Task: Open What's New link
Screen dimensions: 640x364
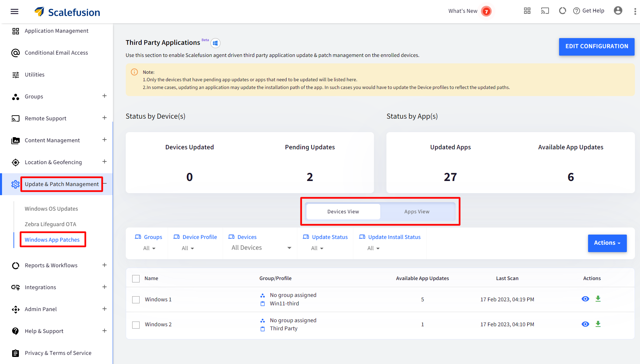Action: click(463, 11)
